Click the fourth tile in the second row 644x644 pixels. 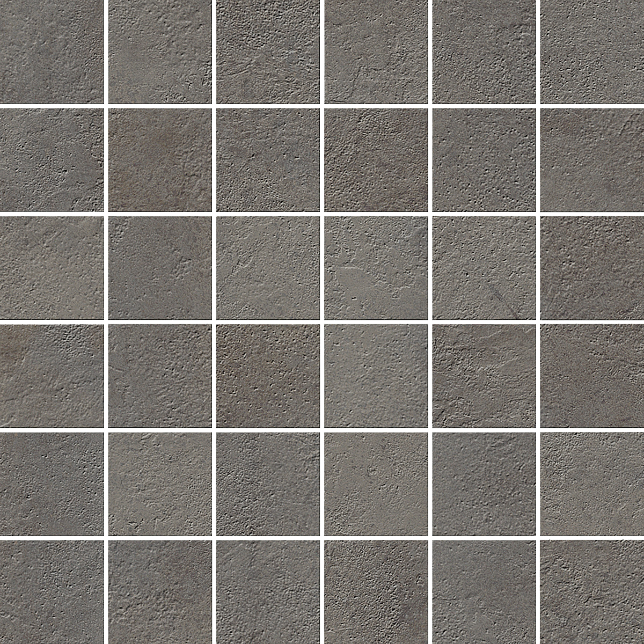376,160
